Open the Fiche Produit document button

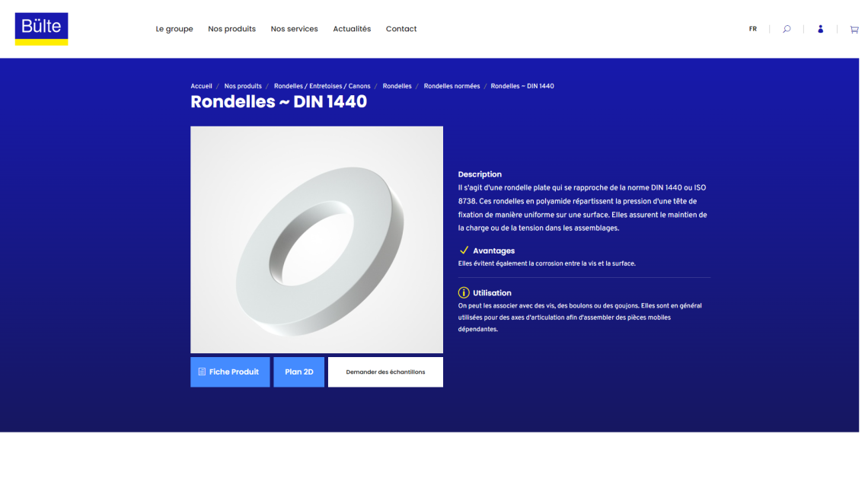pyautogui.click(x=230, y=372)
